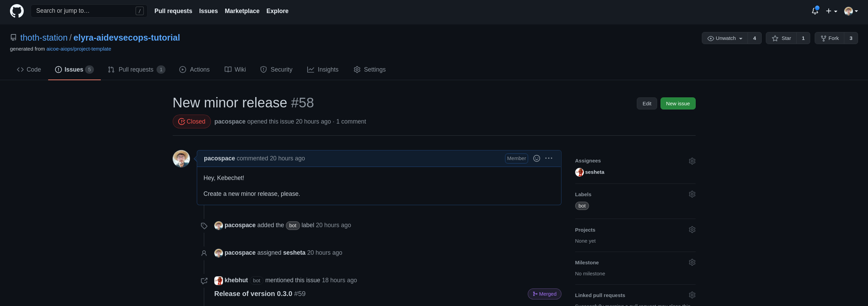Switch to the Wiki tab
This screenshot has width=868, height=306.
(235, 70)
